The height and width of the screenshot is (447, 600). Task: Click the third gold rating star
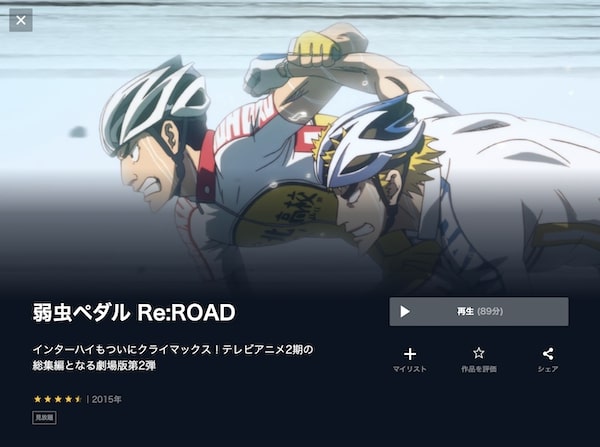pos(58,399)
